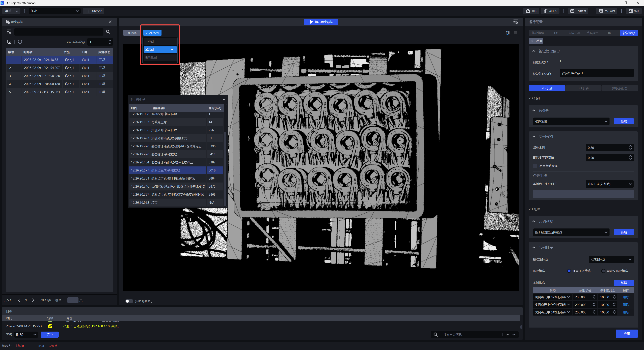Select the custom grasp strategy radio
The width and height of the screenshot is (644, 350).
[x=603, y=271]
